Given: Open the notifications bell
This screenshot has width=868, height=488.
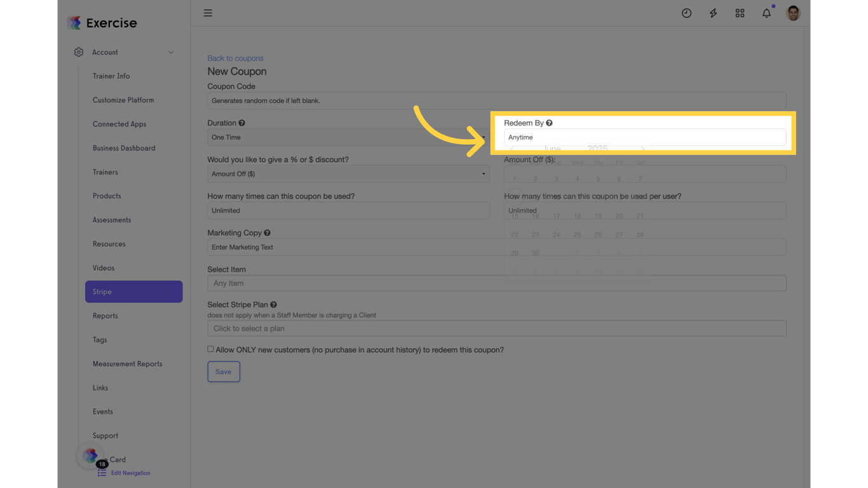Looking at the screenshot, I should (x=766, y=13).
